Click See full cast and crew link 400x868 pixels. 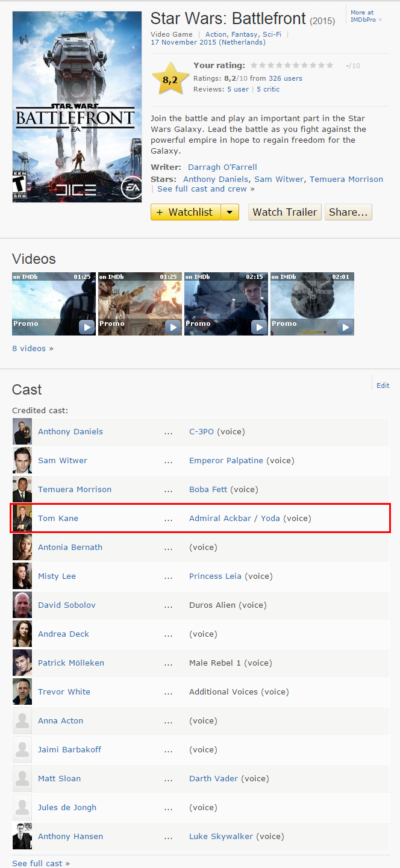[205, 189]
